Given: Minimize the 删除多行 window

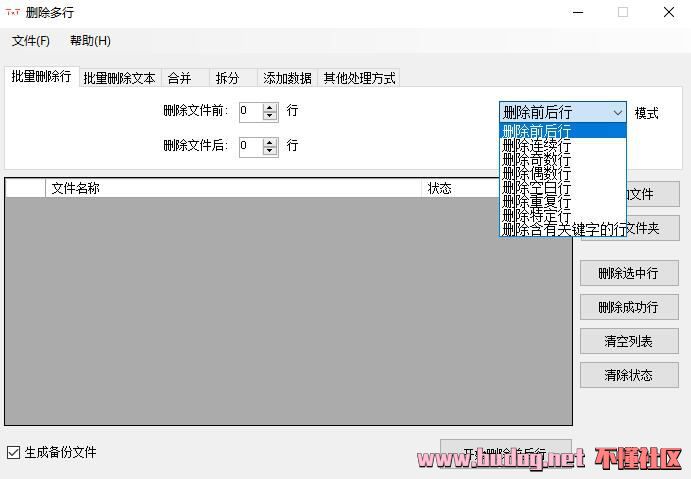Looking at the screenshot, I should [578, 12].
